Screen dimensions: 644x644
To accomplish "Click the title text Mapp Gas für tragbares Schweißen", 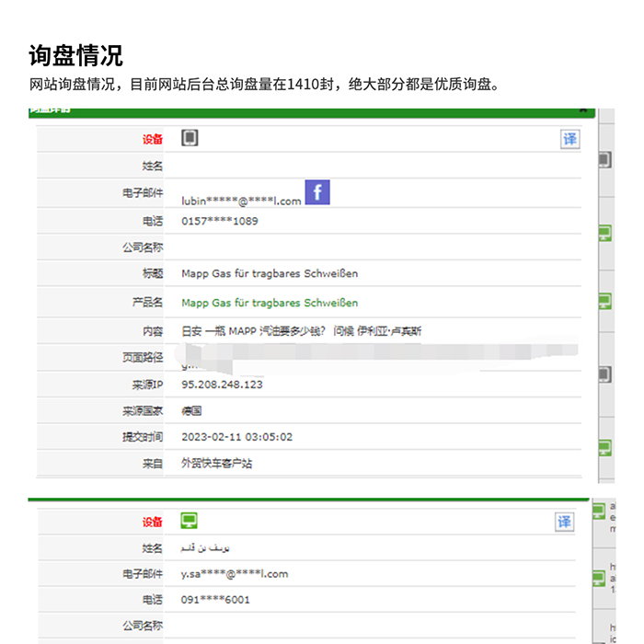I will tap(270, 274).
